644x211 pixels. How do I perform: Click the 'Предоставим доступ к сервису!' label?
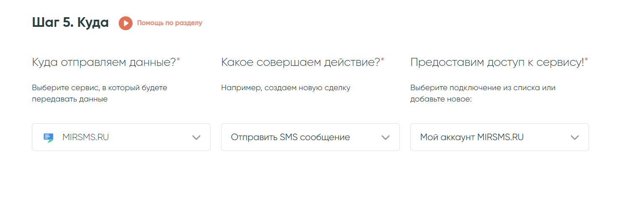(497, 63)
